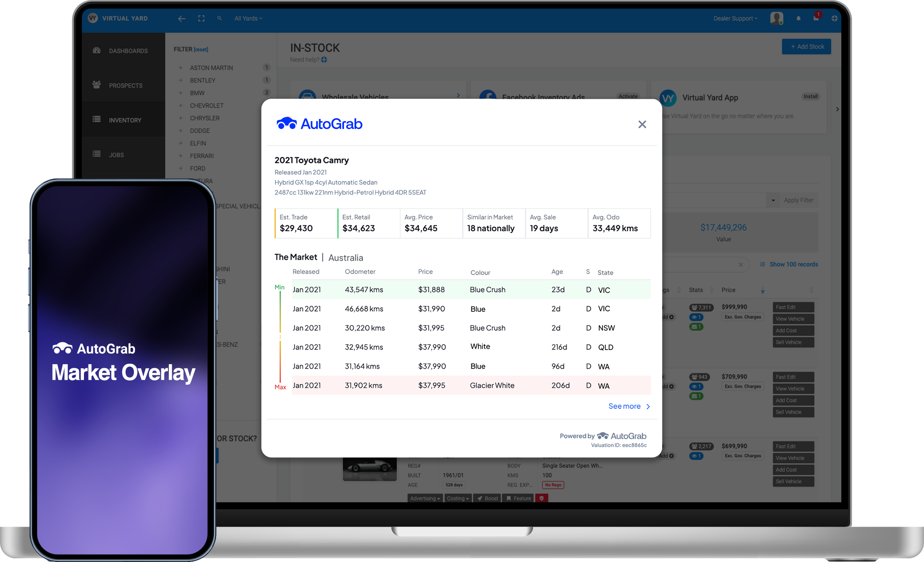Click Show 100 records
924x562 pixels.
click(x=793, y=265)
